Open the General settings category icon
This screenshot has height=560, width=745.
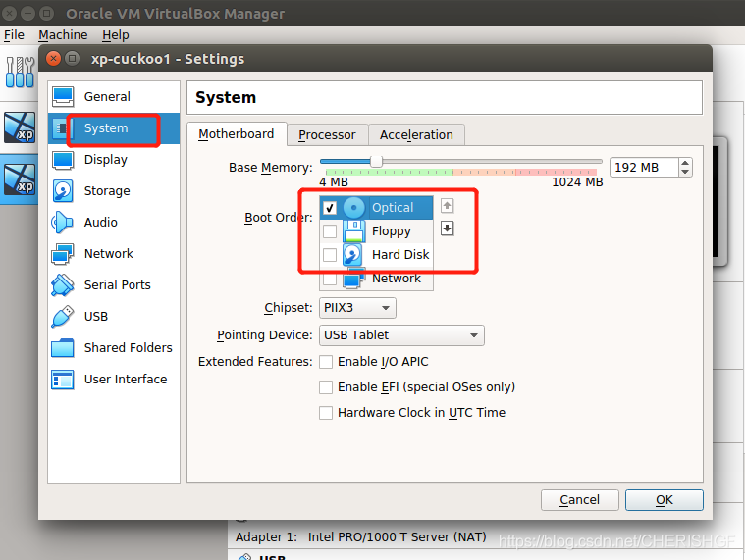coord(63,96)
